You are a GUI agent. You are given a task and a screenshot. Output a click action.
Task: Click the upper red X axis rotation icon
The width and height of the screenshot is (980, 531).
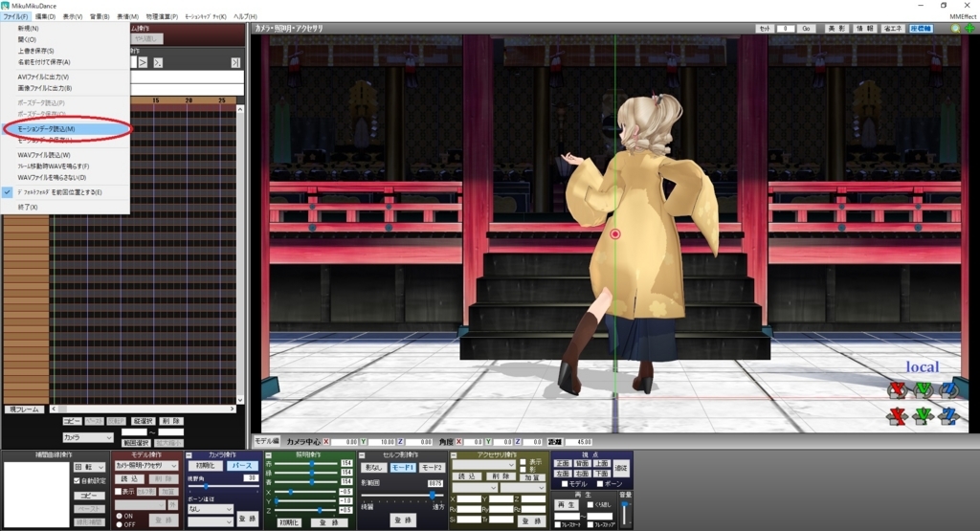pos(898,390)
